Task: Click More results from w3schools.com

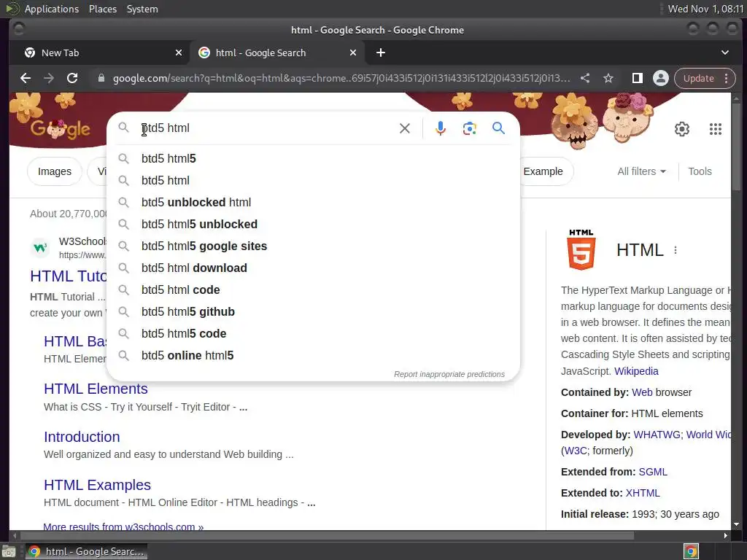Action: coord(123,526)
